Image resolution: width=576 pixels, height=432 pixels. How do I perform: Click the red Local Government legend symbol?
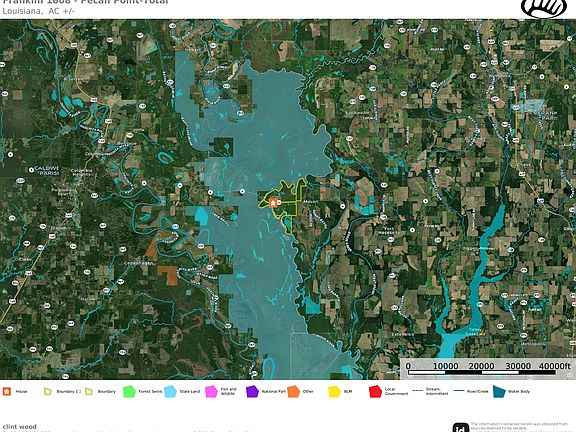pyautogui.click(x=375, y=392)
